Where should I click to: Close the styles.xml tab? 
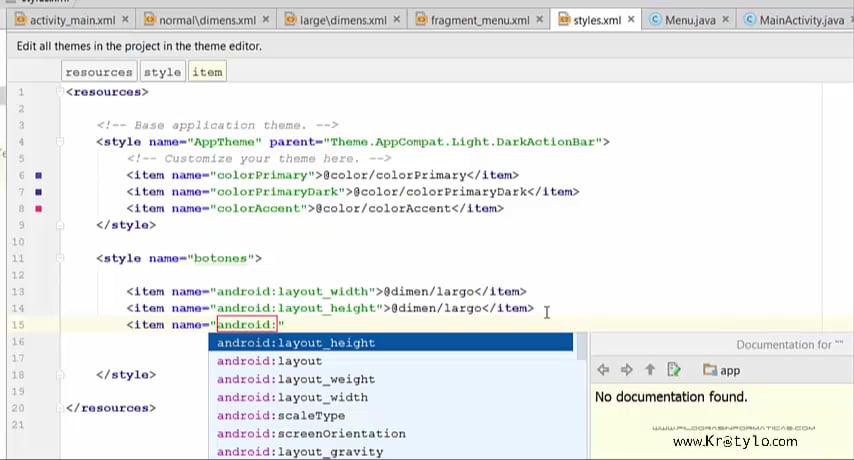pos(631,20)
